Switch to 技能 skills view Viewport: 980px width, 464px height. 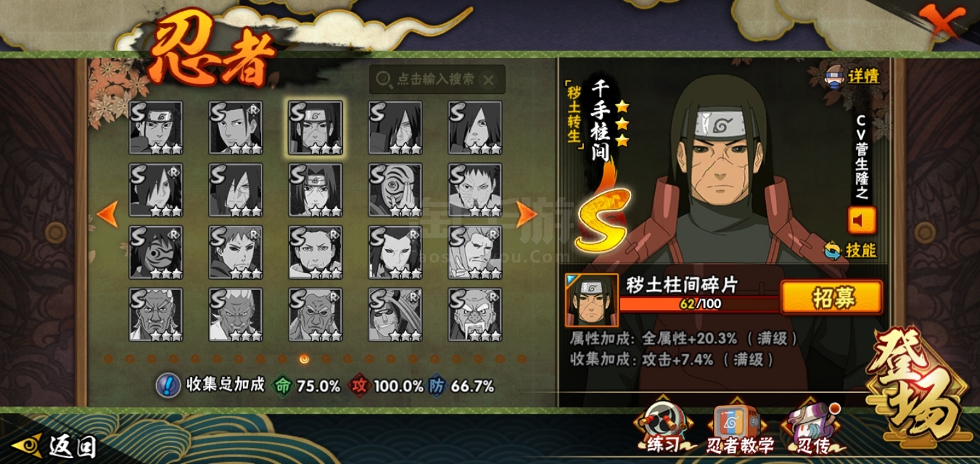pos(850,250)
